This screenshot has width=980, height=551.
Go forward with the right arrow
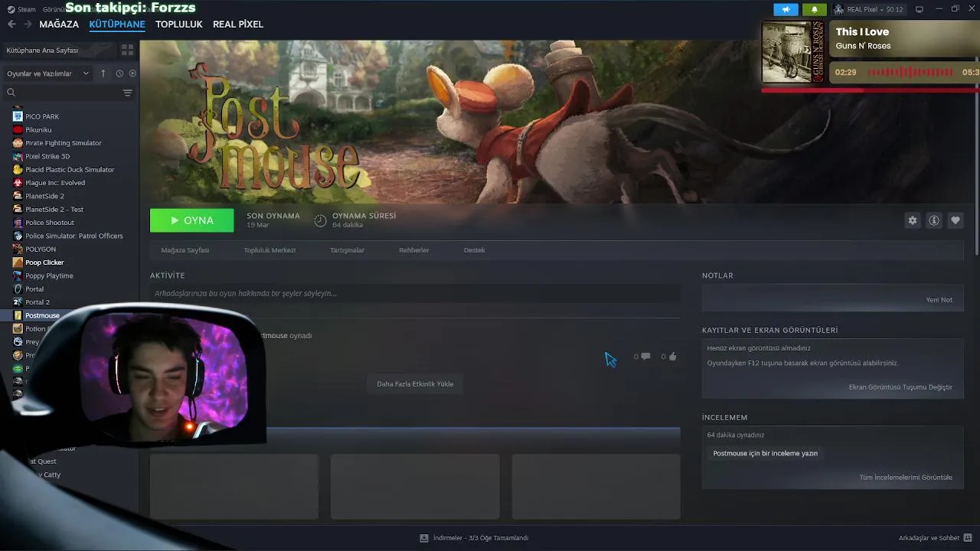click(x=28, y=24)
